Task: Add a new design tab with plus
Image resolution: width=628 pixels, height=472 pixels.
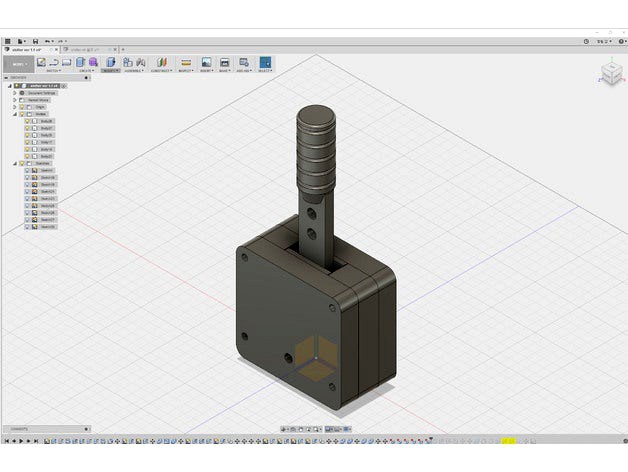Action: [x=123, y=50]
